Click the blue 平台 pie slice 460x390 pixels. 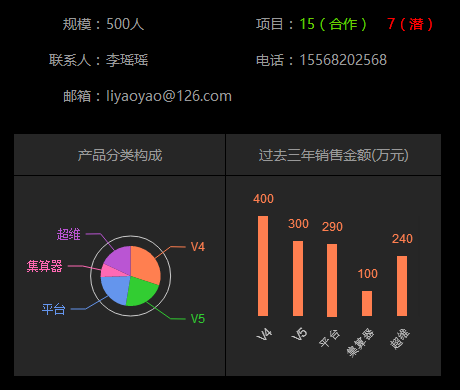(116, 289)
